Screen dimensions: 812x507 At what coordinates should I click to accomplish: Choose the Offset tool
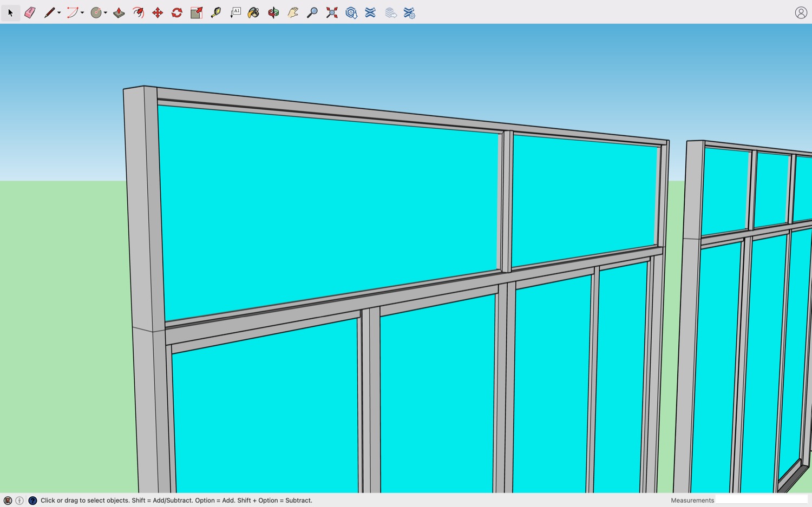pos(139,12)
